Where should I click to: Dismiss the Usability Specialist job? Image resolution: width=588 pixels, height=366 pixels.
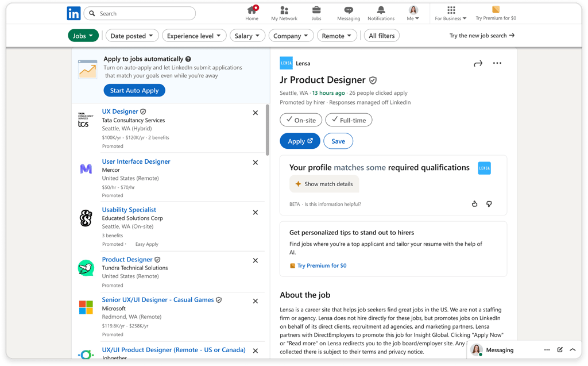(x=256, y=213)
